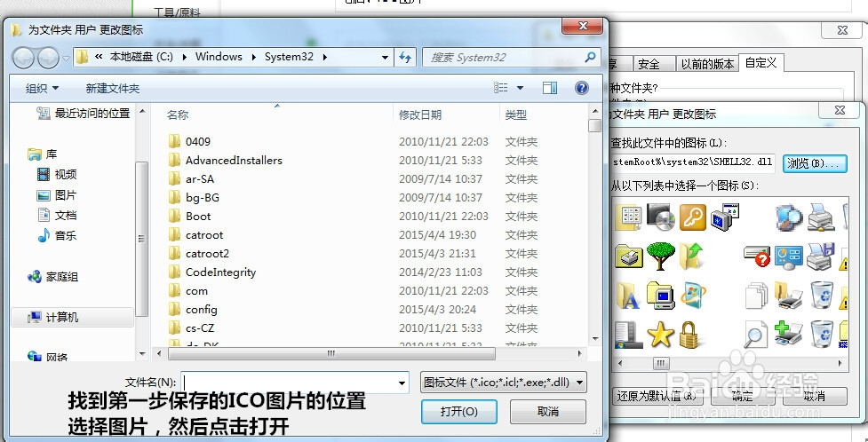Click the icon list horizontal scrollbar thumb
Viewport: 868px width, 442px height.
point(661,363)
